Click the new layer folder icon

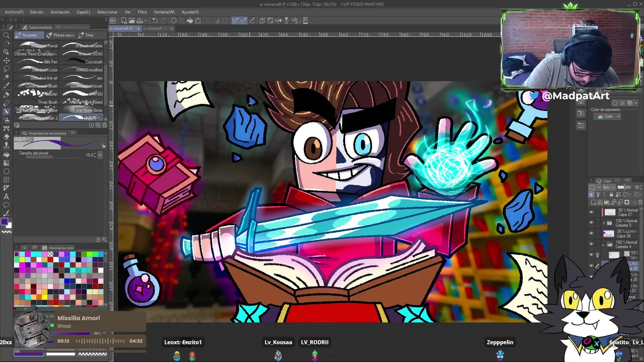(x=606, y=202)
